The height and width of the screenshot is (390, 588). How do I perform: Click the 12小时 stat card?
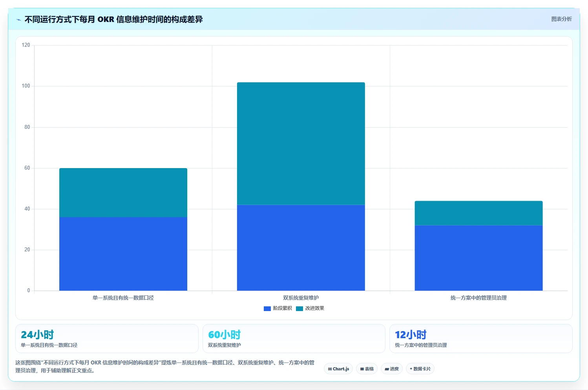(x=481, y=339)
